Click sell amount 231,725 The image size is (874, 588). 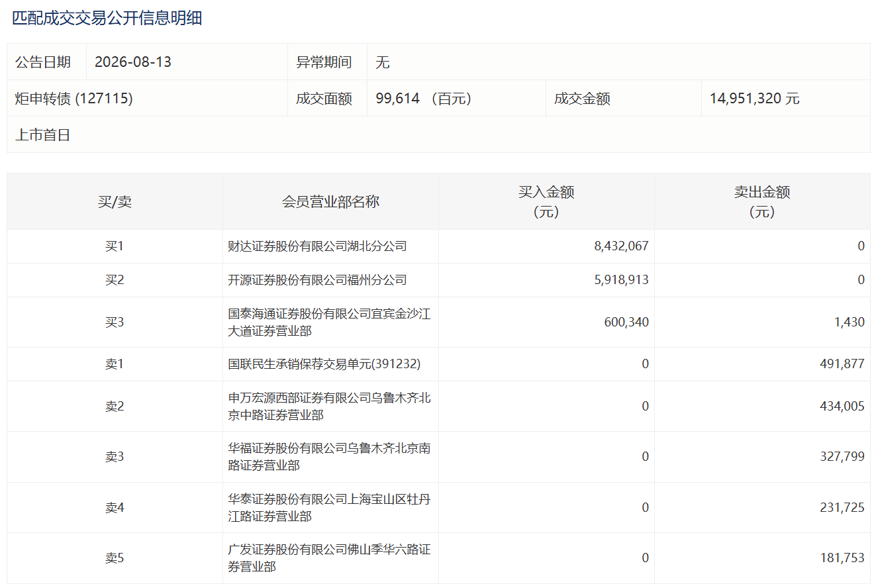[842, 508]
